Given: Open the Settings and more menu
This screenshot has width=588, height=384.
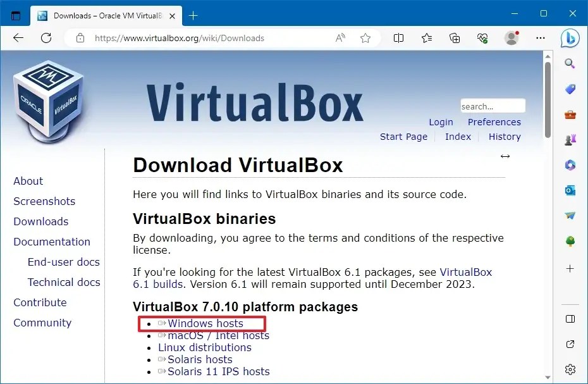Looking at the screenshot, I should tap(541, 38).
